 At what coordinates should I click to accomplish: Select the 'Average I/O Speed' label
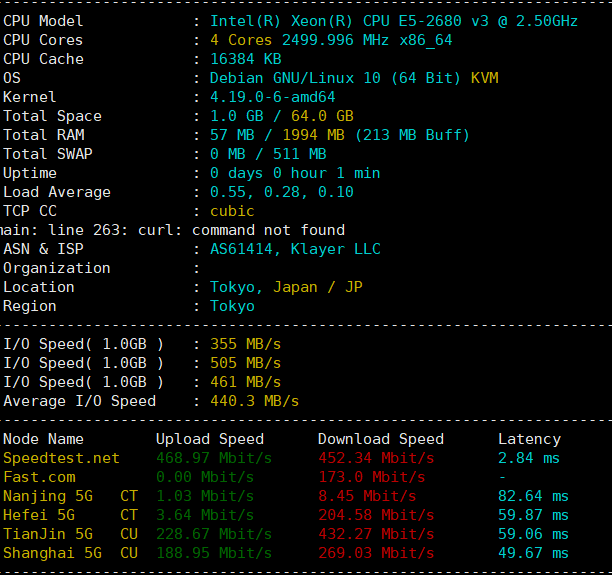click(79, 401)
